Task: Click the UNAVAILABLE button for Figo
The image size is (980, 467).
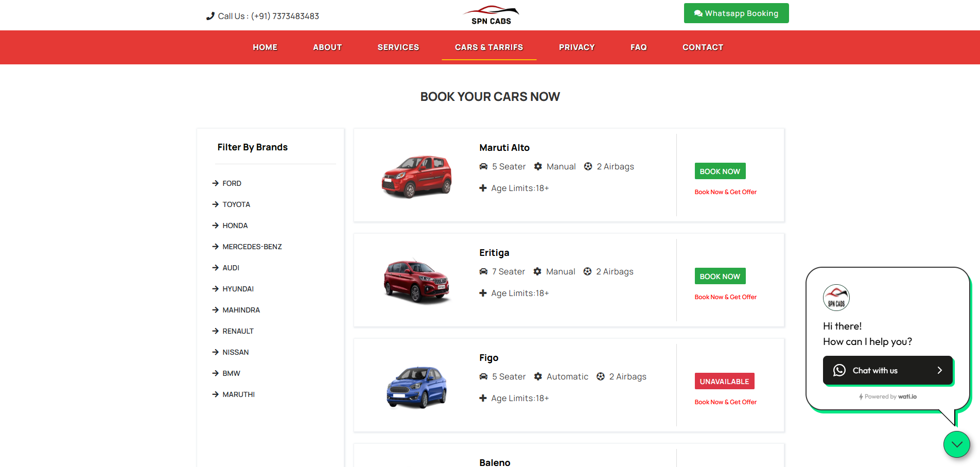Action: pos(724,382)
